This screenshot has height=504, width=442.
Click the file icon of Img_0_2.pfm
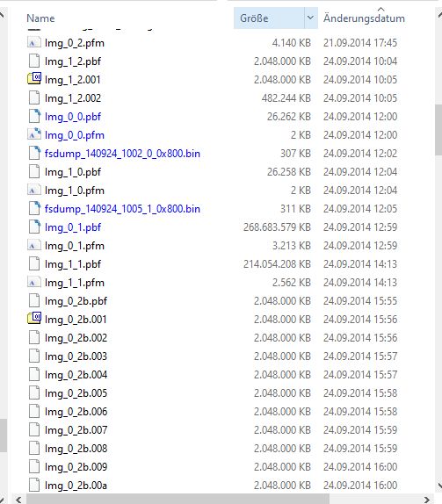click(34, 42)
